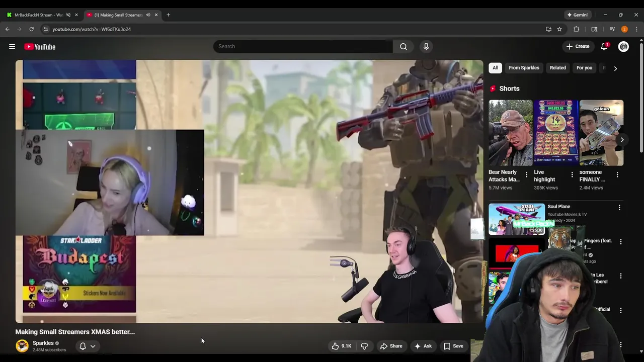The height and width of the screenshot is (362, 644).
Task: Reload the page
Action: pyautogui.click(x=31, y=29)
